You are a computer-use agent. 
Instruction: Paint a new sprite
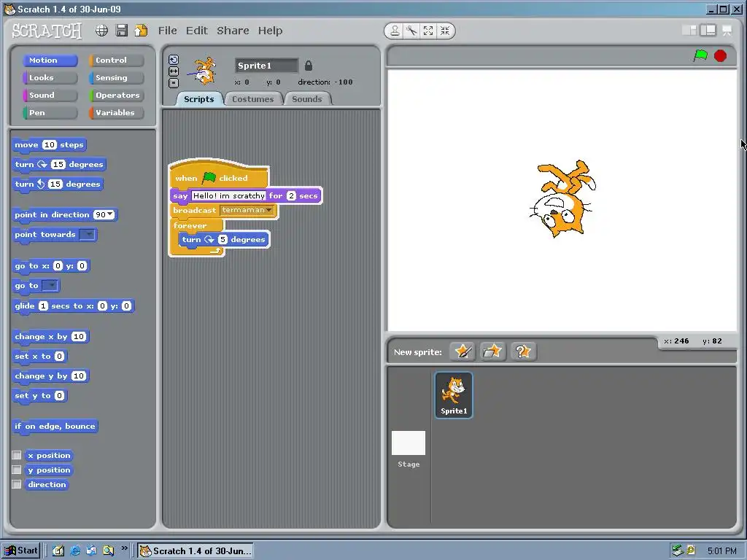[x=462, y=352]
